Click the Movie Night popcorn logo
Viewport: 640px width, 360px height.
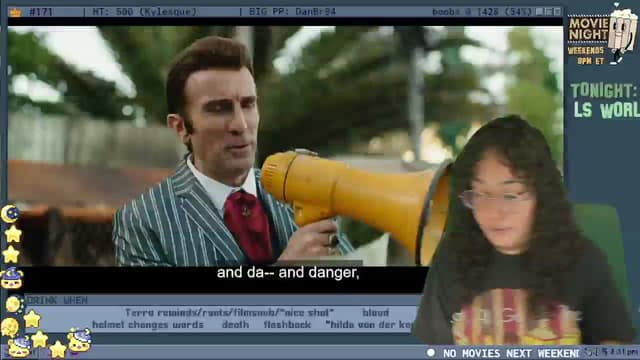602,33
